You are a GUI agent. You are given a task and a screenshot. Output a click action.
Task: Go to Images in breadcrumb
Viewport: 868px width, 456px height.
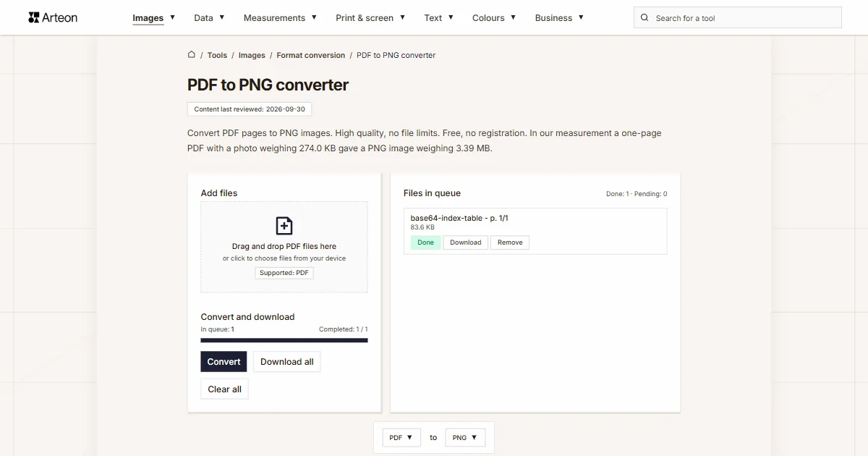[252, 55]
